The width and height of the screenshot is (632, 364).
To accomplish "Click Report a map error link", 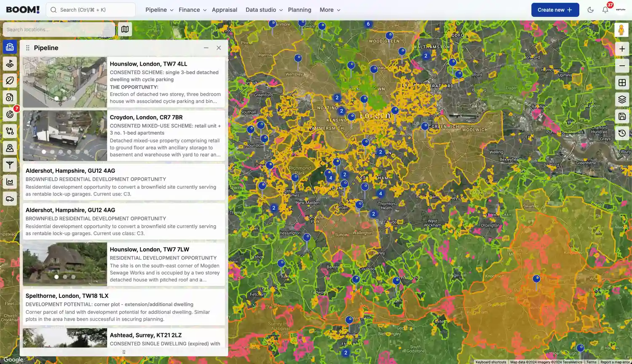I will coord(615,362).
